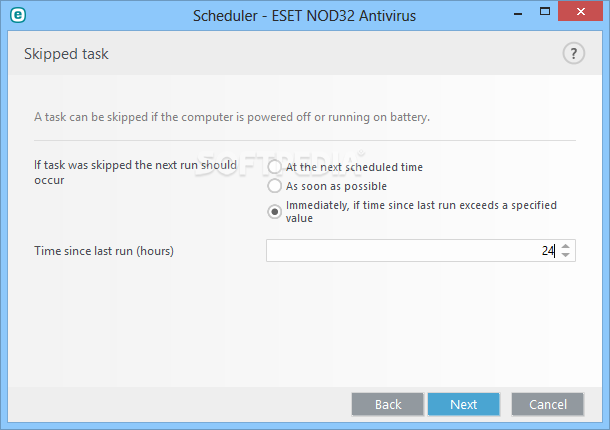Select 'Immediately, if time since last run exceeds' option

[x=274, y=212]
